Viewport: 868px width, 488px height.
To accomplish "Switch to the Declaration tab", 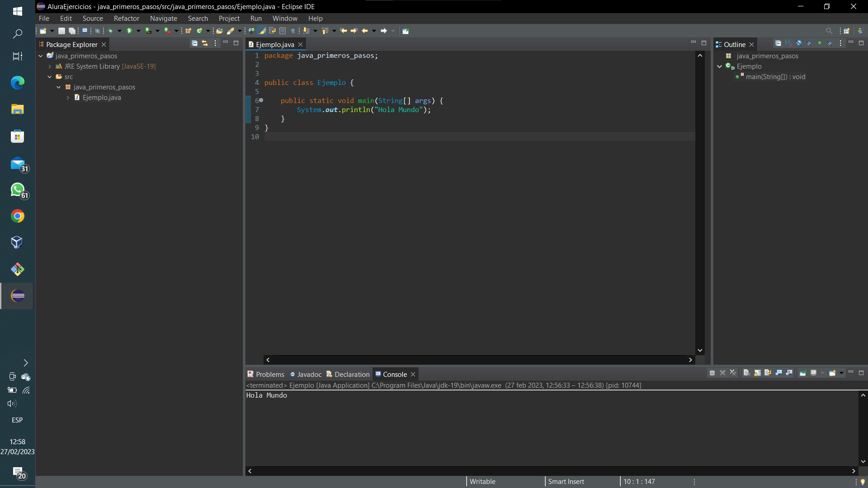I will tap(348, 374).
